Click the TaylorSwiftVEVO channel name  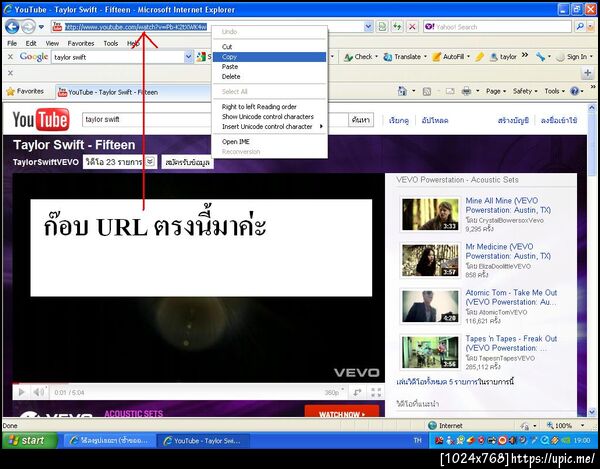[x=46, y=162]
